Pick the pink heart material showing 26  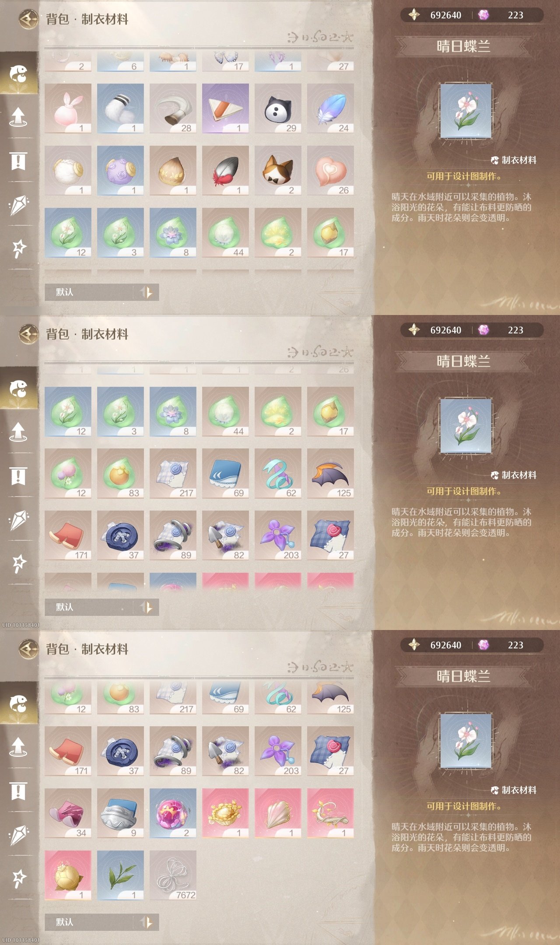[330, 170]
